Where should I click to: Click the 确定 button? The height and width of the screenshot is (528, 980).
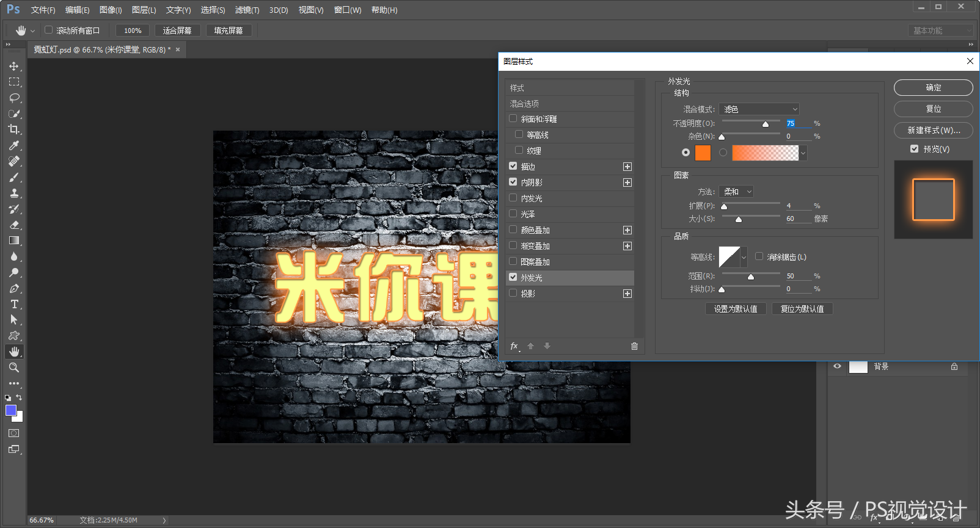tap(933, 88)
